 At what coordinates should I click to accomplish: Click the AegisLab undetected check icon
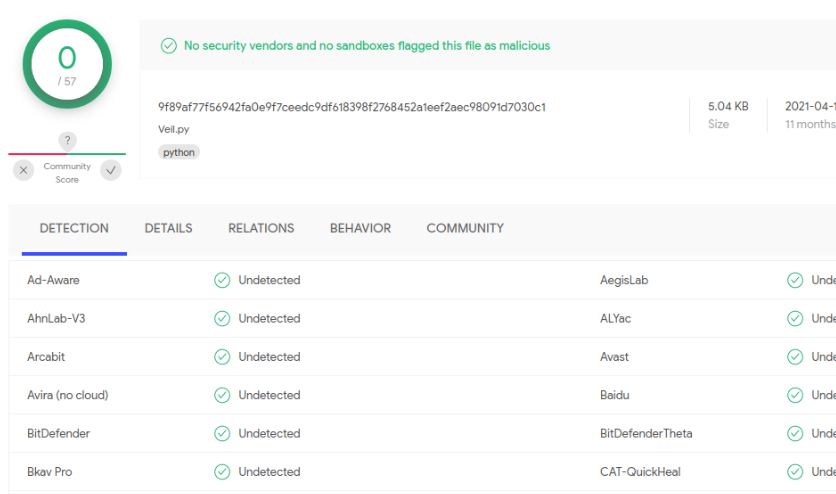(795, 280)
